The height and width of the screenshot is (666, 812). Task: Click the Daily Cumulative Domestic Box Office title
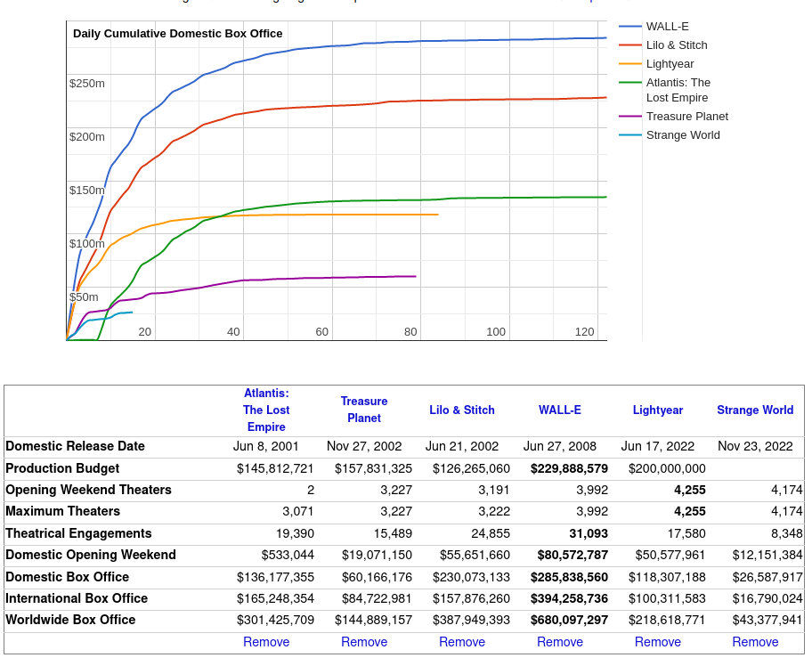tap(178, 34)
